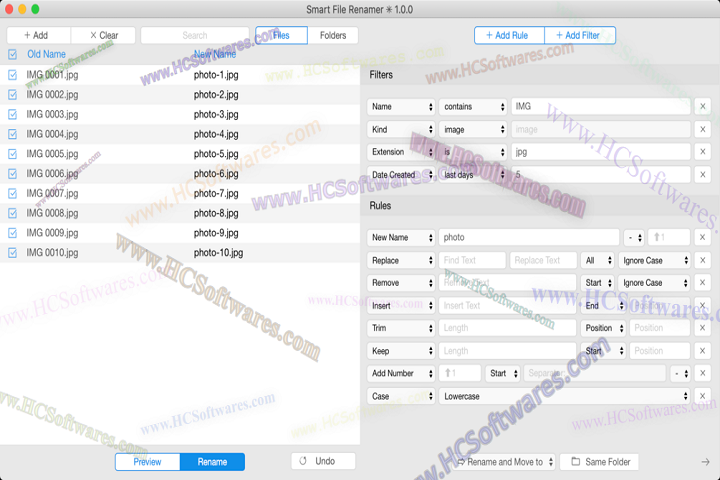Image resolution: width=720 pixels, height=480 pixels.
Task: Select the Preview mode tab
Action: click(147, 462)
